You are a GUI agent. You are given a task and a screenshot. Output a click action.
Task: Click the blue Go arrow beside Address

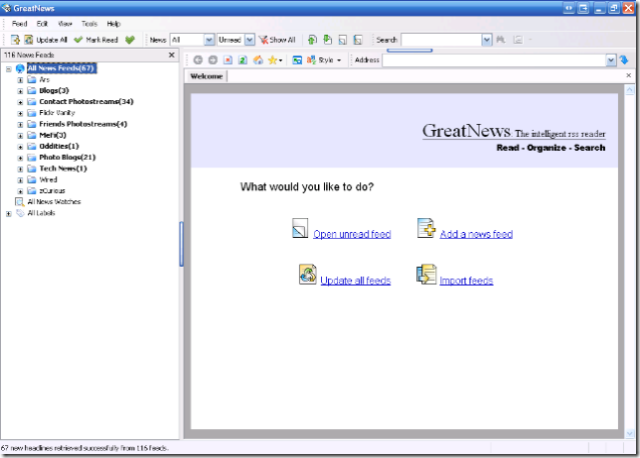pyautogui.click(x=624, y=60)
